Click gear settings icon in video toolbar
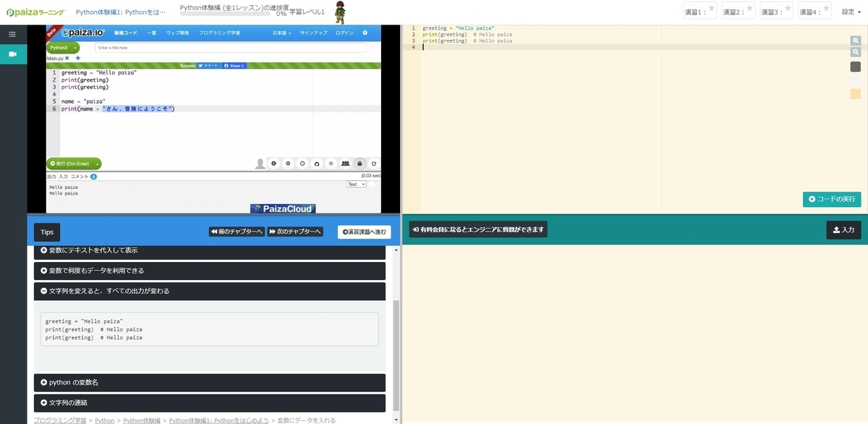 click(x=288, y=164)
